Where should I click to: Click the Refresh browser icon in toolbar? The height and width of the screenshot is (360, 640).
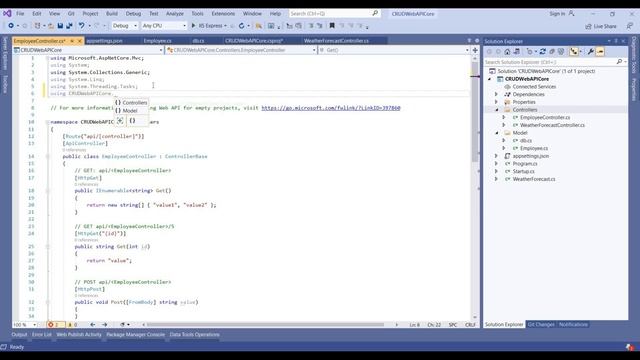click(x=241, y=26)
